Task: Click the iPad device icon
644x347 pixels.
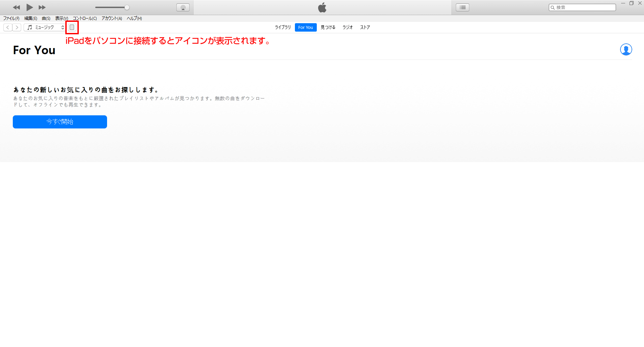Action: (72, 27)
